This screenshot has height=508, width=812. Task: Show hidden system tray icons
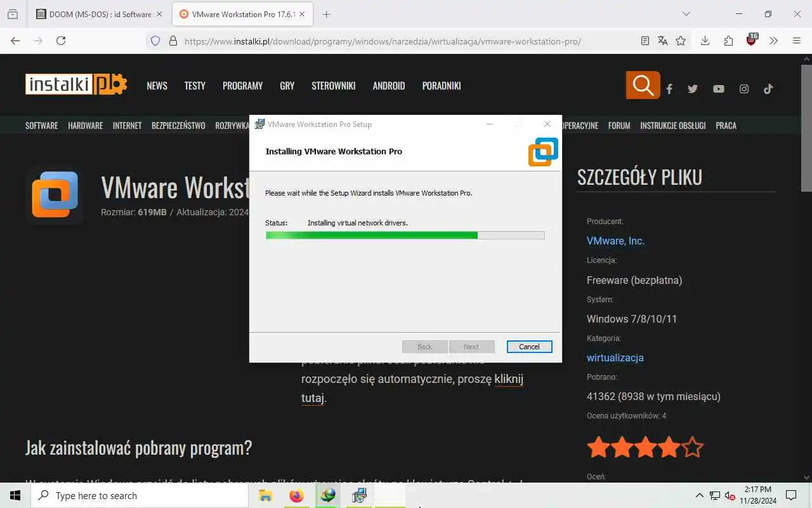point(700,496)
